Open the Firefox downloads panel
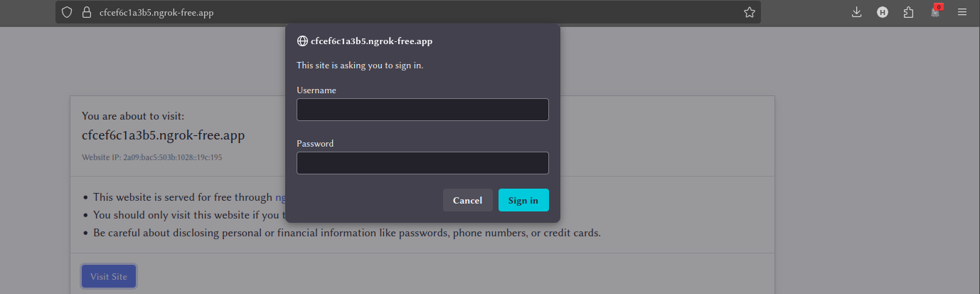 coord(856,12)
